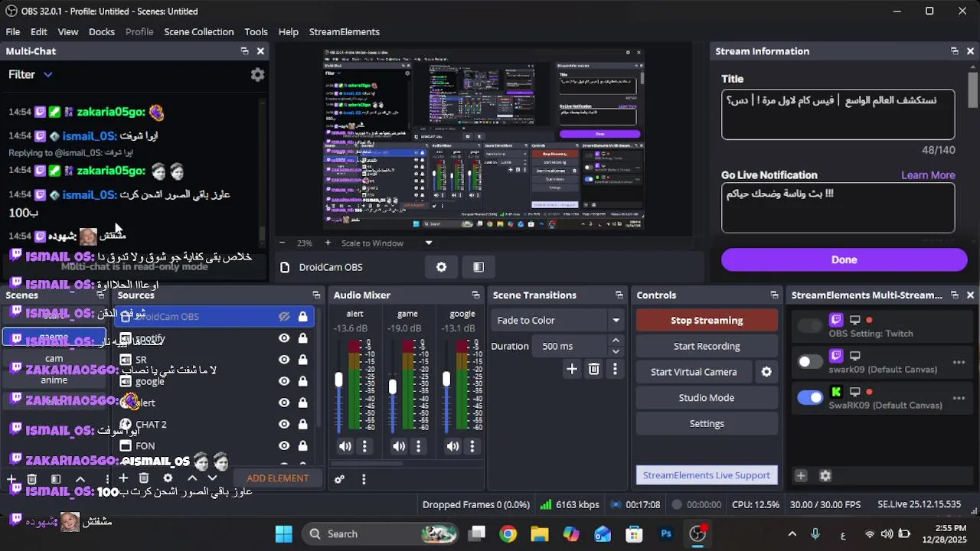
Task: Open alert channel three-dot options
Action: 364,446
